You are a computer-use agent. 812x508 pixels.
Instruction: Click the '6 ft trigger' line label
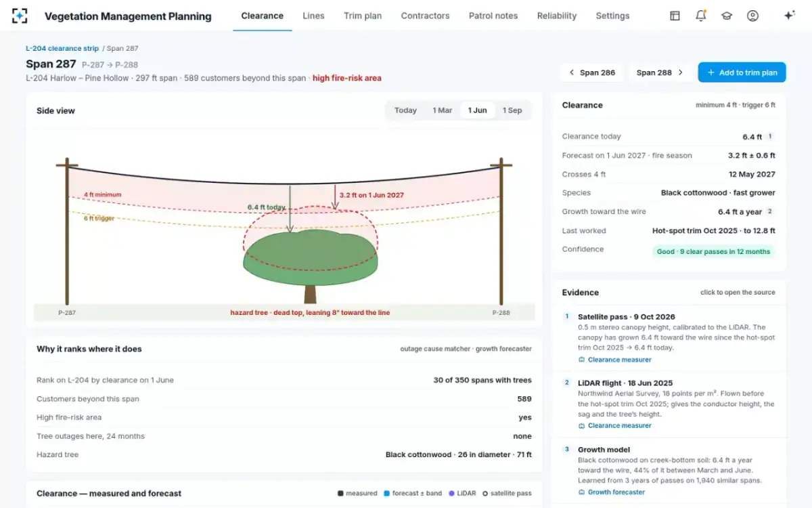pyautogui.click(x=99, y=218)
